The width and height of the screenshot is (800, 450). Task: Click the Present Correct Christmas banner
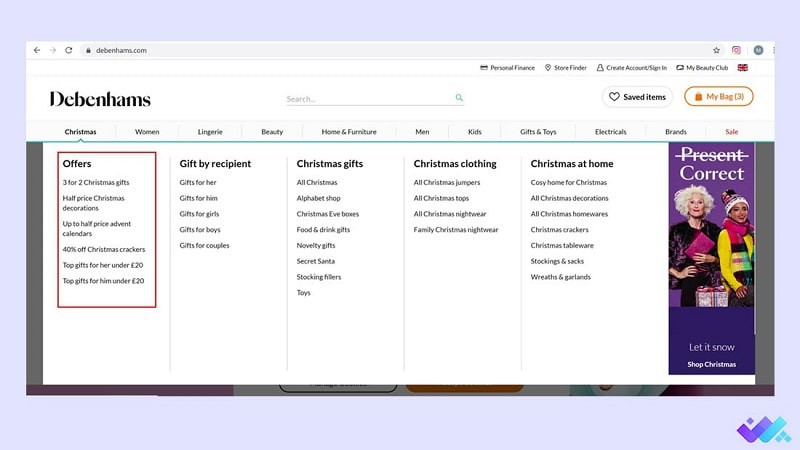710,258
